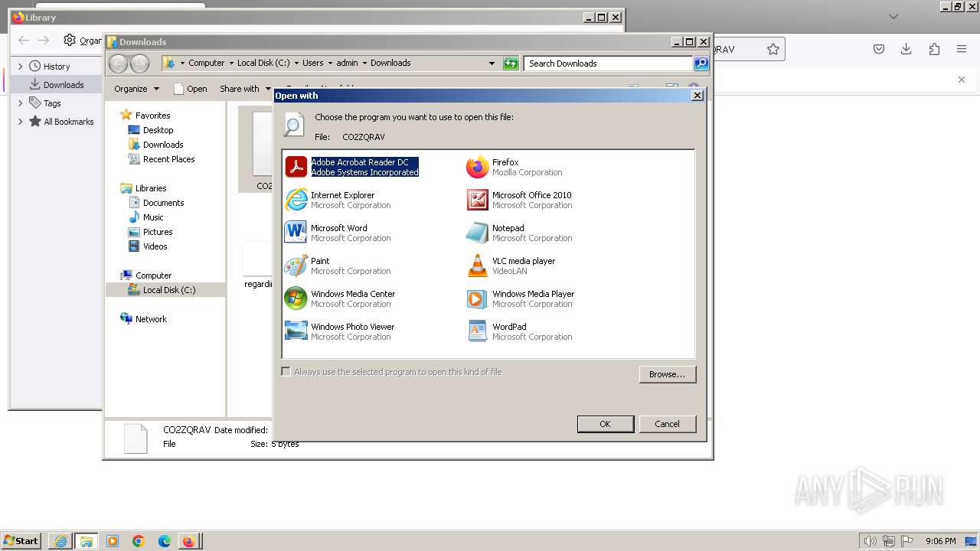Choose Windows Photo Viewer icon
This screenshot has height=551, width=980.
coord(296,331)
